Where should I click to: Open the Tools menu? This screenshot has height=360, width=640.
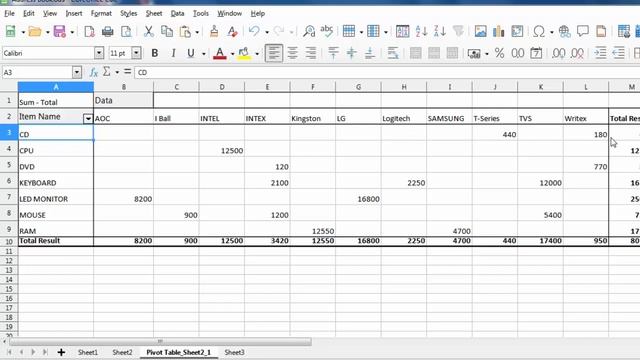pyautogui.click(x=200, y=13)
